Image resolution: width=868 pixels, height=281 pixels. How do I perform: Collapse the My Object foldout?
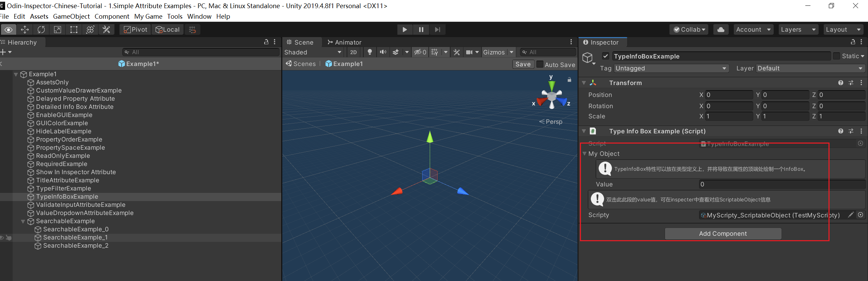tap(584, 153)
